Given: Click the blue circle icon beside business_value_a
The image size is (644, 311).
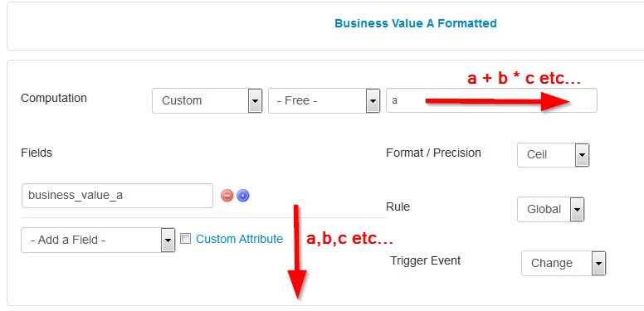Looking at the screenshot, I should click(242, 196).
